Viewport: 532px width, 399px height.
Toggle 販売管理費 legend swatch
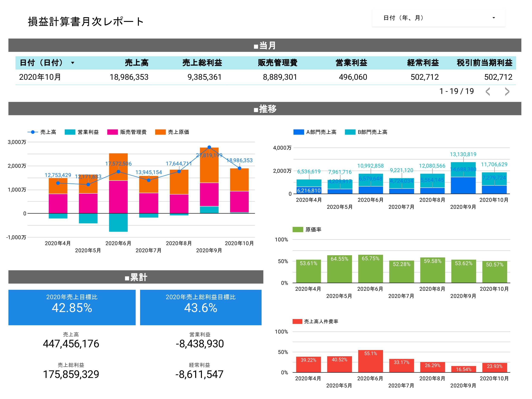coord(112,132)
